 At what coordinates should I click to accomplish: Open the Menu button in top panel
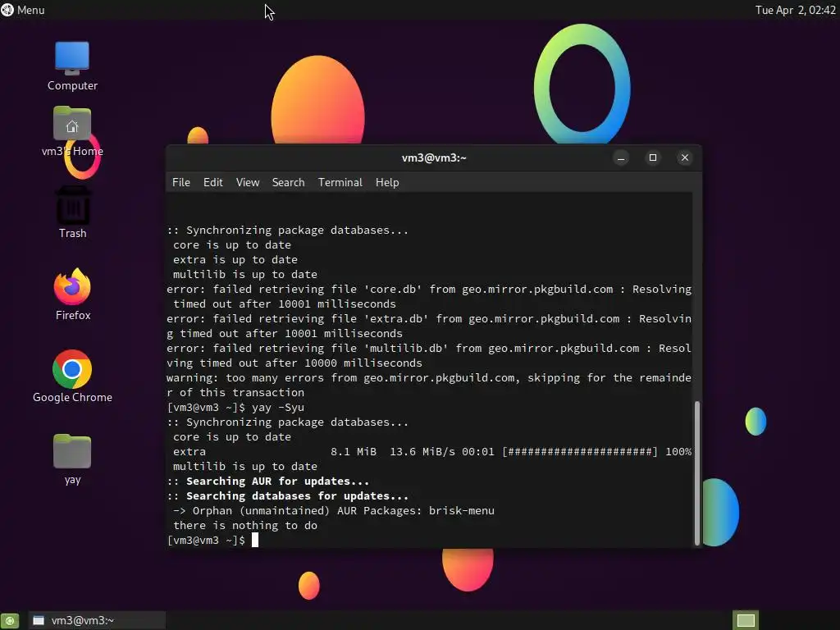[23, 10]
